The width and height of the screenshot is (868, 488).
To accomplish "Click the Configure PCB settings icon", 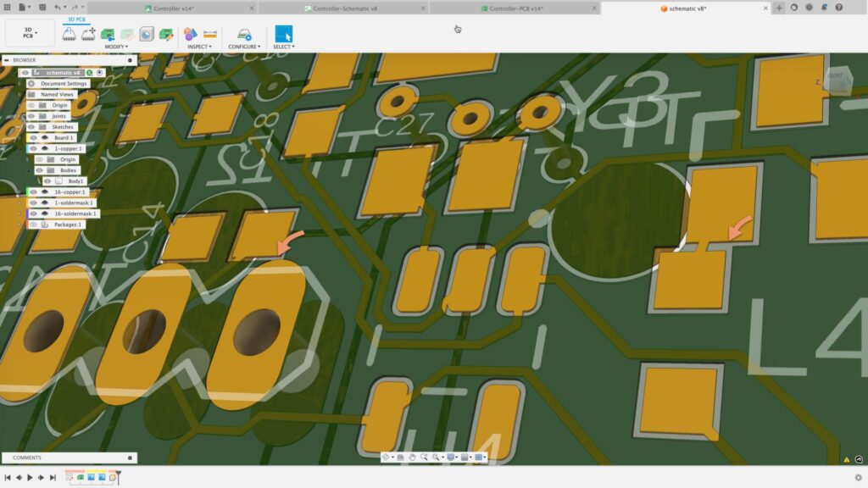I will point(243,34).
